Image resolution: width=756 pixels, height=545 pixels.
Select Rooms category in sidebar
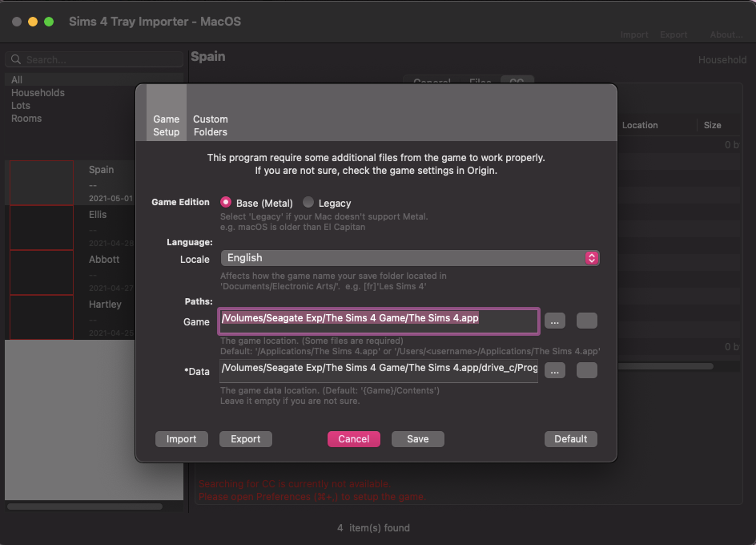click(x=26, y=119)
